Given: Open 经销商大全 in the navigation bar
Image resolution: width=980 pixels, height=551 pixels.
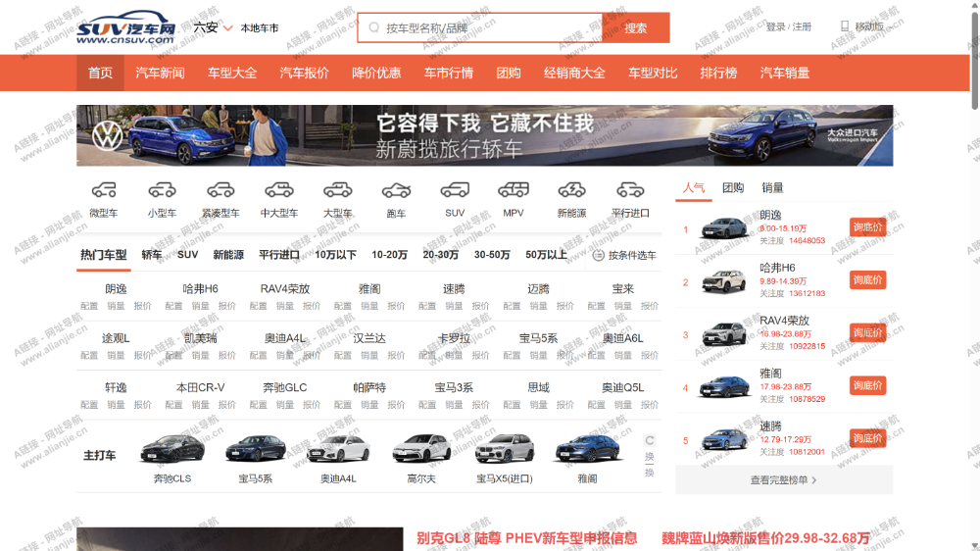Looking at the screenshot, I should pos(574,74).
